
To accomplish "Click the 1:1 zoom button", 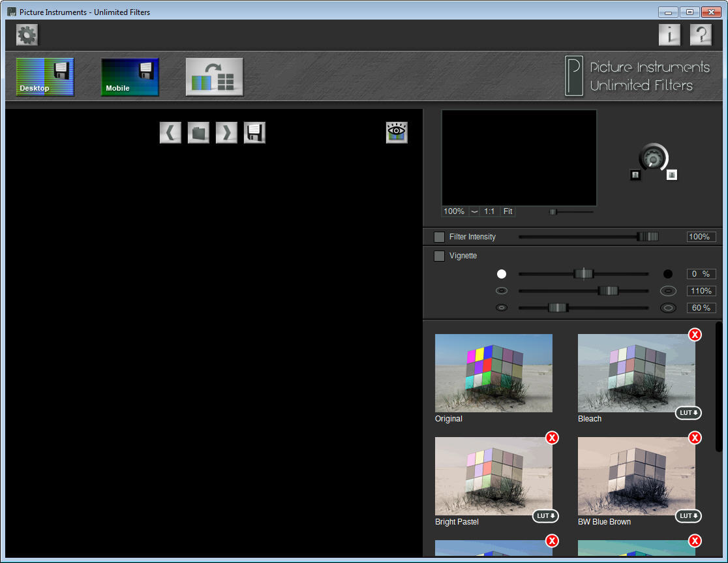I will 489,211.
